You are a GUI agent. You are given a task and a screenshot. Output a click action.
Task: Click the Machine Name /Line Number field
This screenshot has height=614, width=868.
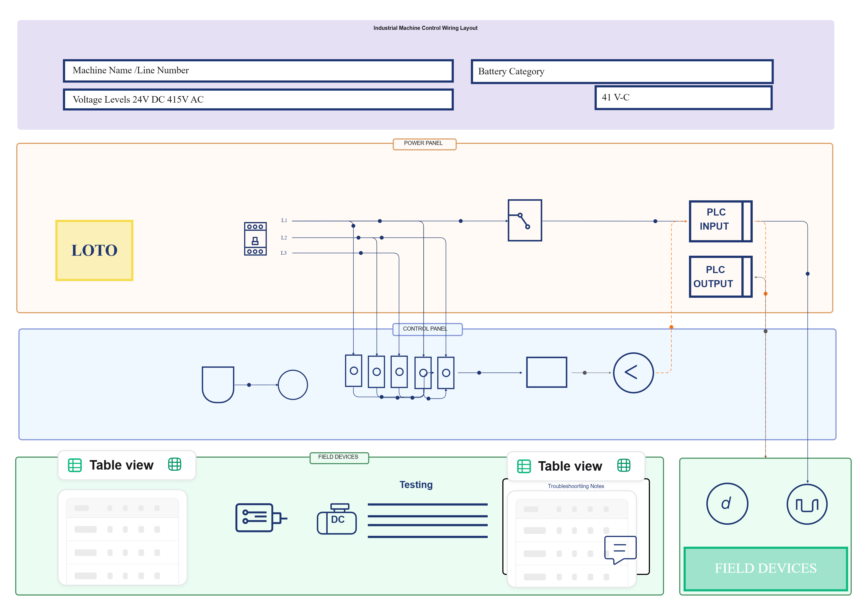point(258,71)
